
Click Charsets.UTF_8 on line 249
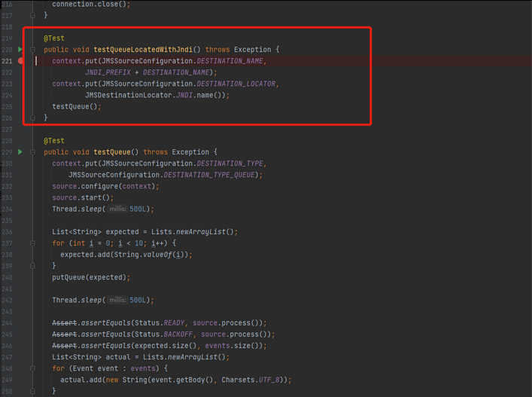pos(251,380)
